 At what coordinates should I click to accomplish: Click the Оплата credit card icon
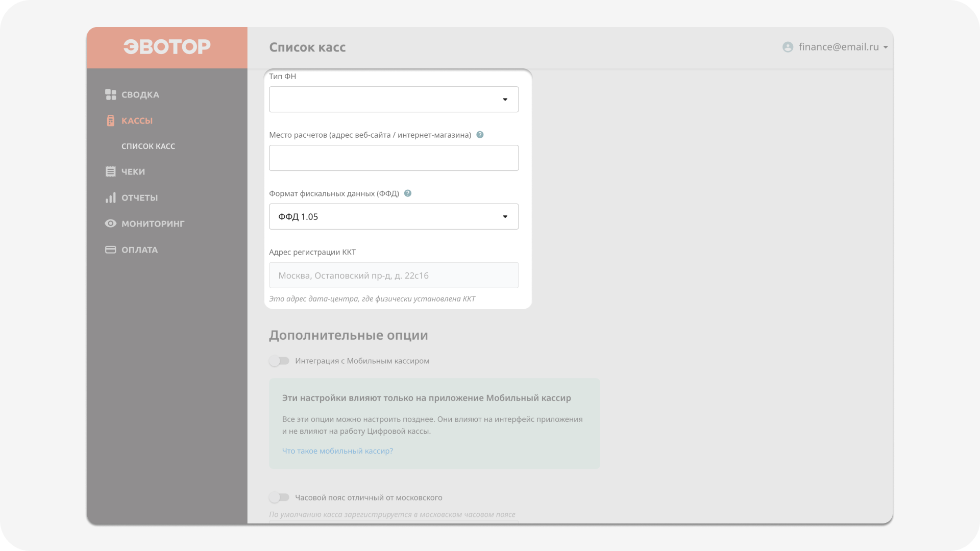[x=110, y=249]
